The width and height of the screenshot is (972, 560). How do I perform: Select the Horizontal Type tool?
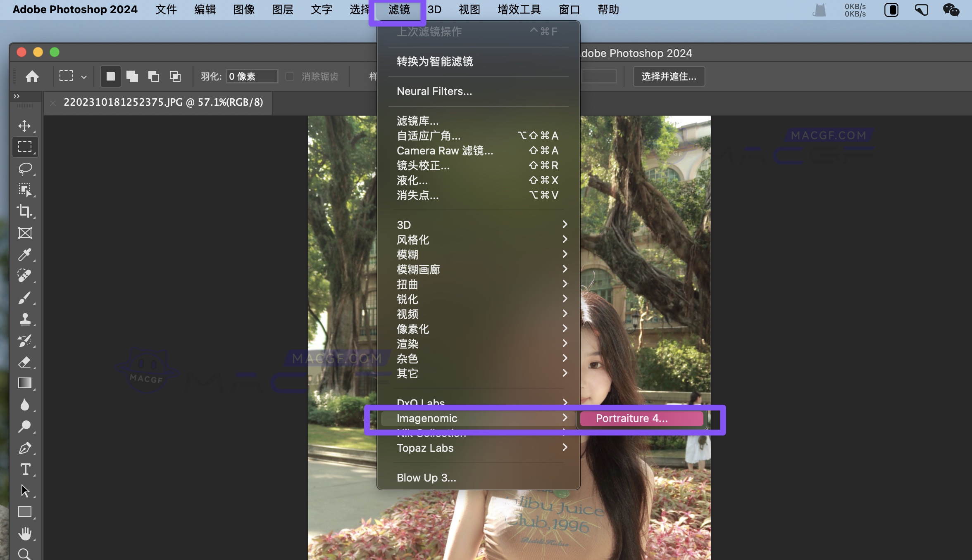click(x=25, y=469)
